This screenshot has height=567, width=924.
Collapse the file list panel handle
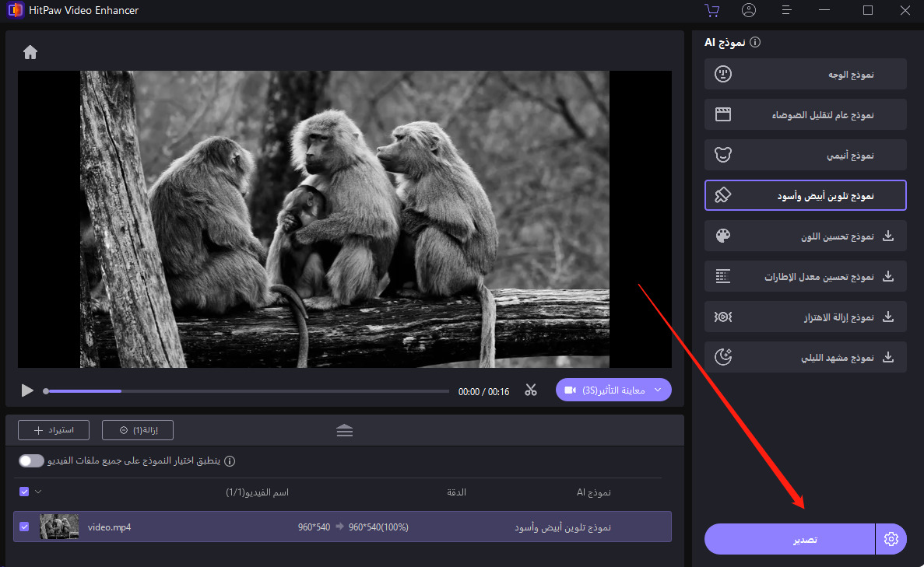tap(345, 430)
